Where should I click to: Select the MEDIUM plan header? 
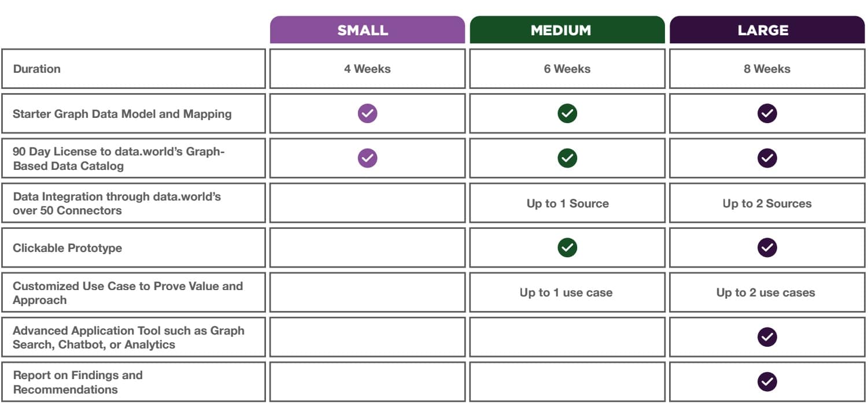coord(567,30)
